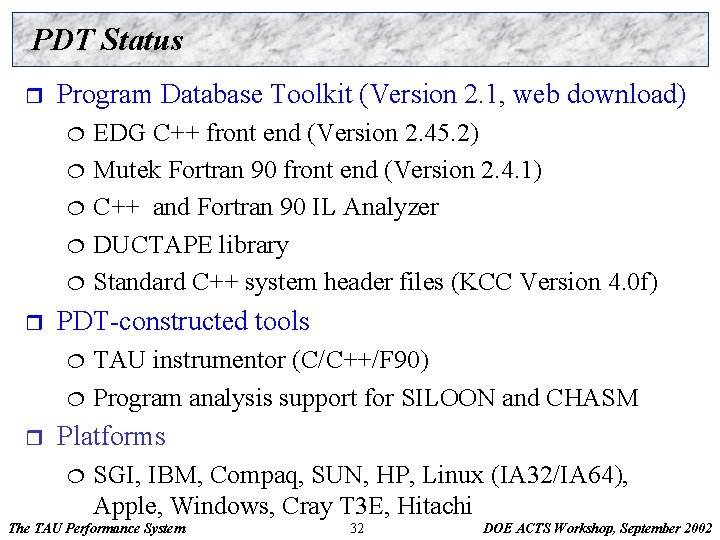
Task: Click circle bullet next to DUCTAPE library
Action: point(76,246)
